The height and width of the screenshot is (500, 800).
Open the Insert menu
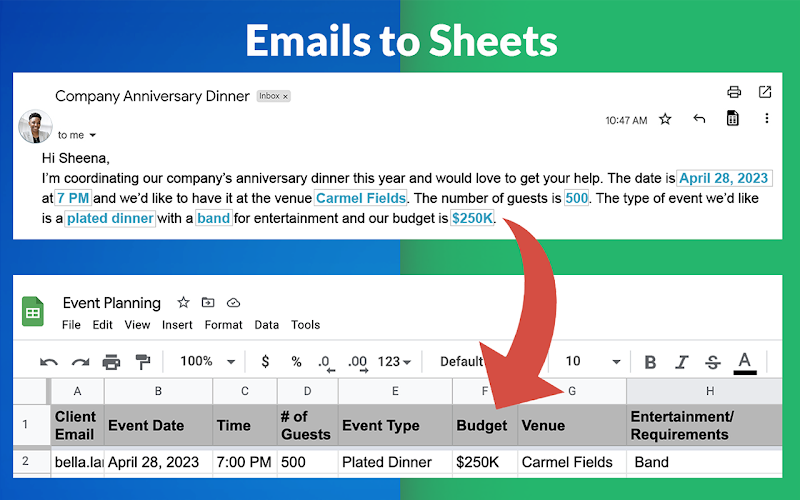(177, 325)
